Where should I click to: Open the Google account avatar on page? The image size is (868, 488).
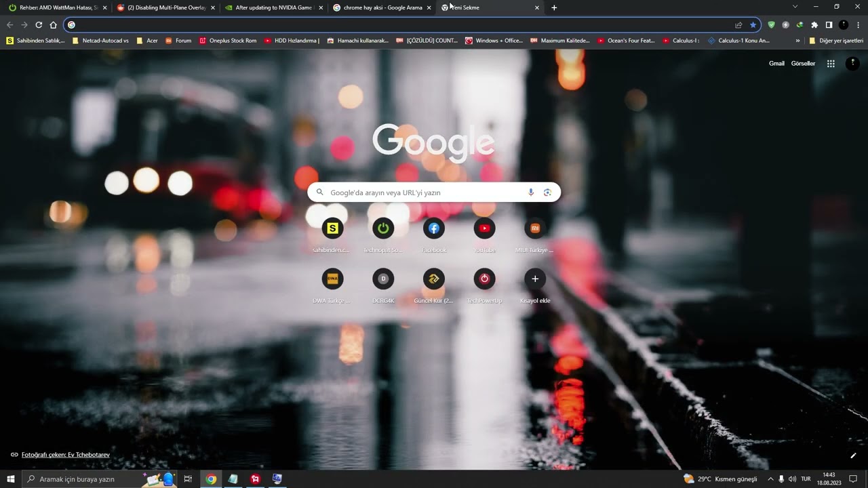pyautogui.click(x=852, y=64)
